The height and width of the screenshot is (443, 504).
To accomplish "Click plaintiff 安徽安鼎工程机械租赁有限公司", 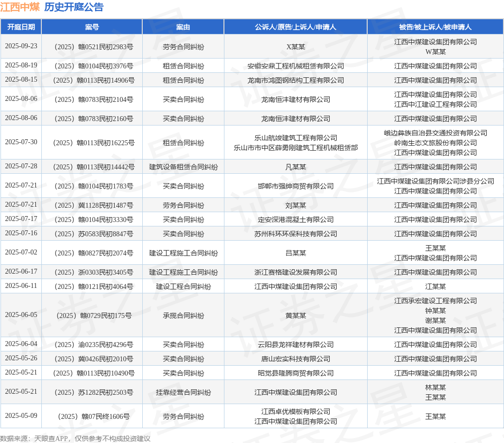I will coord(296,66).
